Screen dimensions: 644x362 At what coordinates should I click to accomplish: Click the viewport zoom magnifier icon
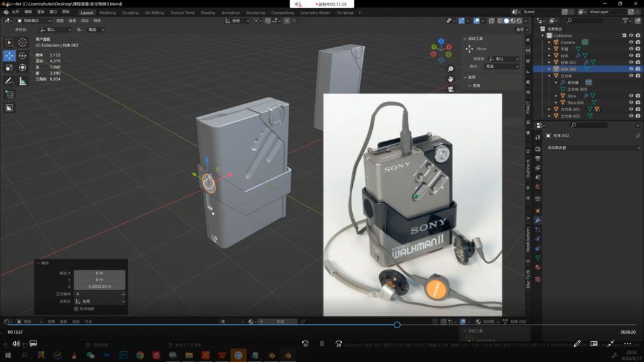click(450, 69)
